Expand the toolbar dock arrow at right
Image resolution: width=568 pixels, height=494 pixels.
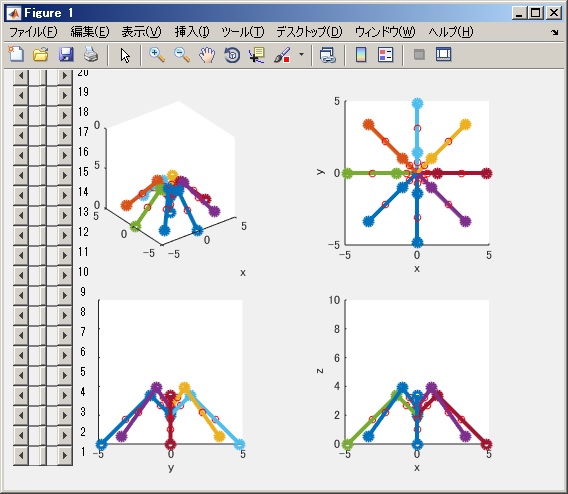(555, 33)
